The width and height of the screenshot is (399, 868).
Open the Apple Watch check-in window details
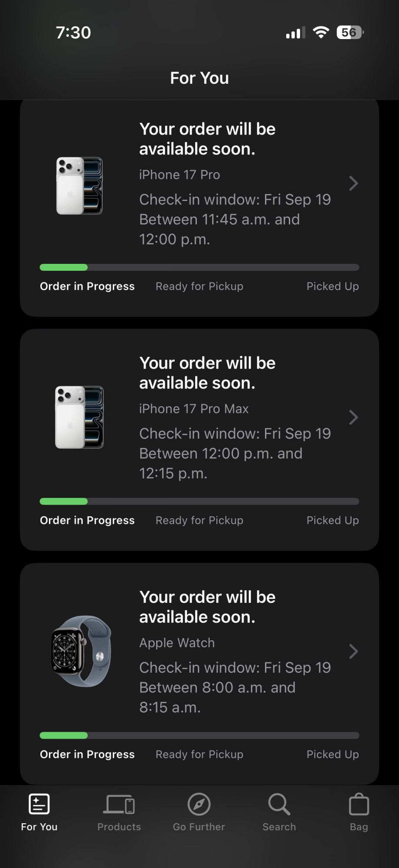pyautogui.click(x=235, y=687)
